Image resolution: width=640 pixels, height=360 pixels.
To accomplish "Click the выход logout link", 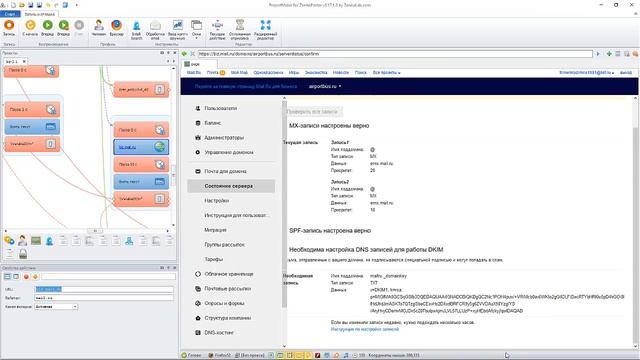I will click(x=626, y=73).
